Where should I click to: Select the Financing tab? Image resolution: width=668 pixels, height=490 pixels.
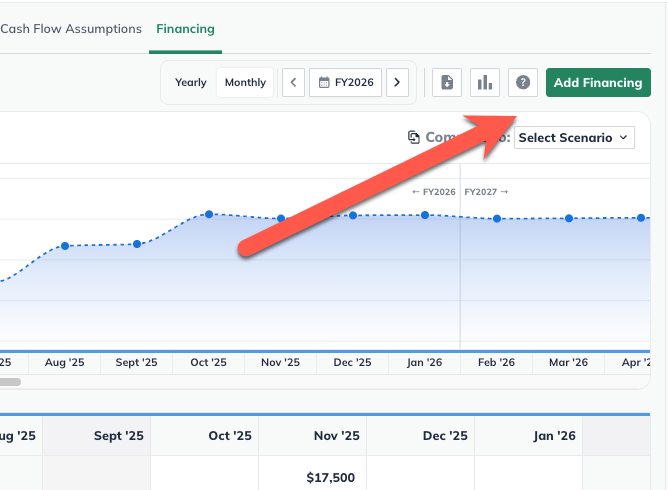tap(185, 29)
